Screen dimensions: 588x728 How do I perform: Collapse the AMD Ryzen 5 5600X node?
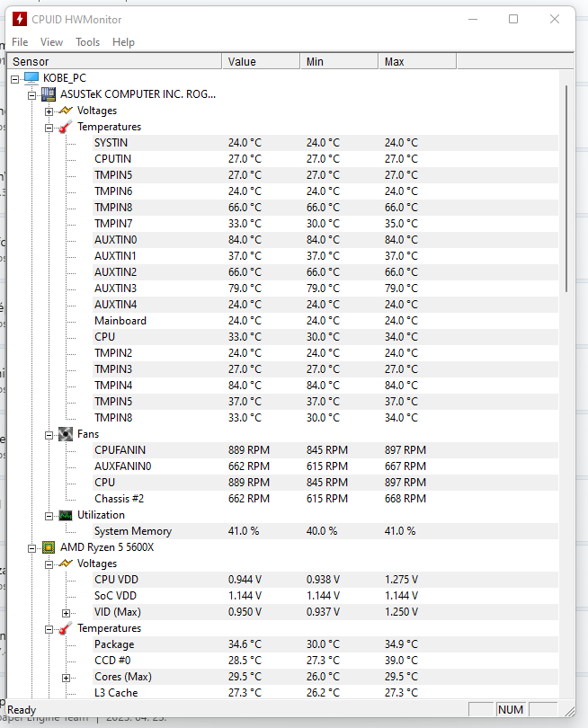pyautogui.click(x=31, y=549)
